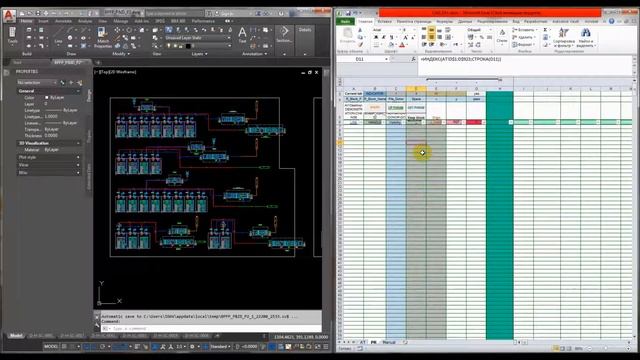Toggle grid display in AutoCAD status bar
This screenshot has height=360, width=640.
pyautogui.click(x=64, y=347)
